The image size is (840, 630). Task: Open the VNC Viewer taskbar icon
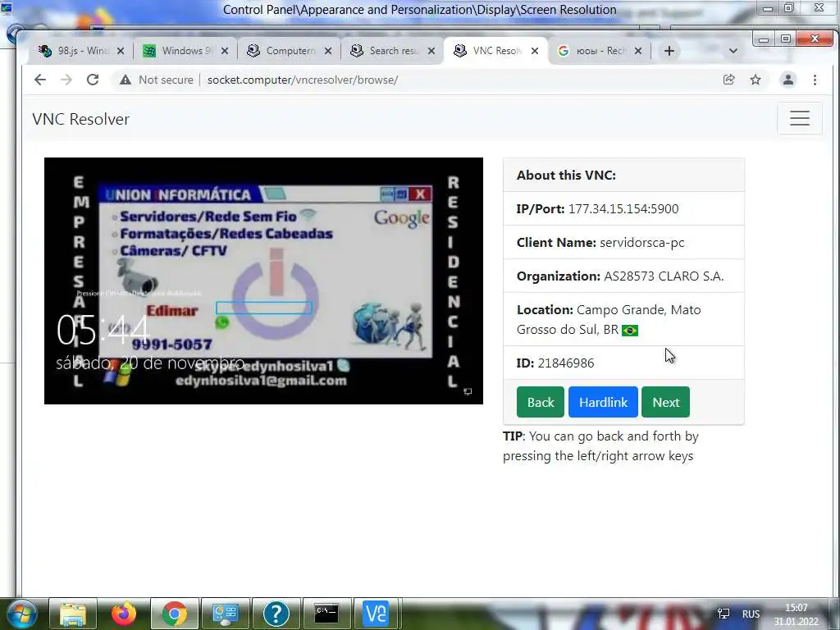point(376,614)
